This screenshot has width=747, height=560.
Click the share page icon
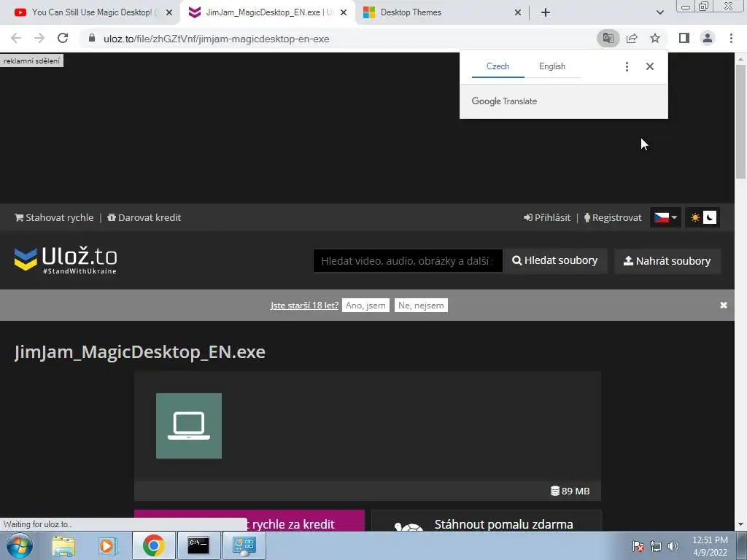click(632, 38)
